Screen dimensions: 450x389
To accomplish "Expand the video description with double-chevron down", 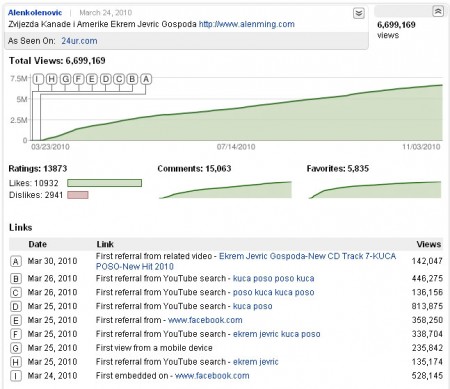I will tap(359, 13).
